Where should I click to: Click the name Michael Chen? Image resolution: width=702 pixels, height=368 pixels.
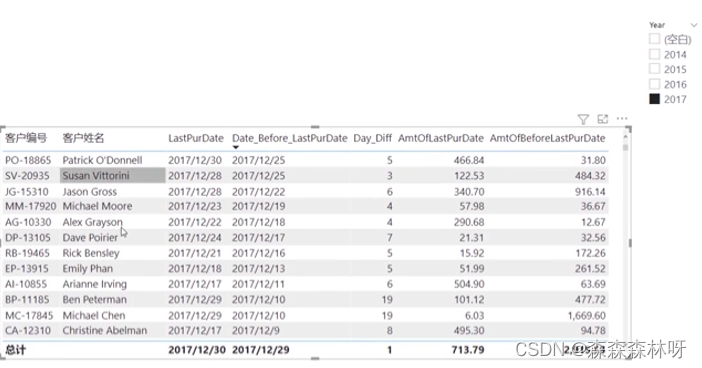point(94,315)
